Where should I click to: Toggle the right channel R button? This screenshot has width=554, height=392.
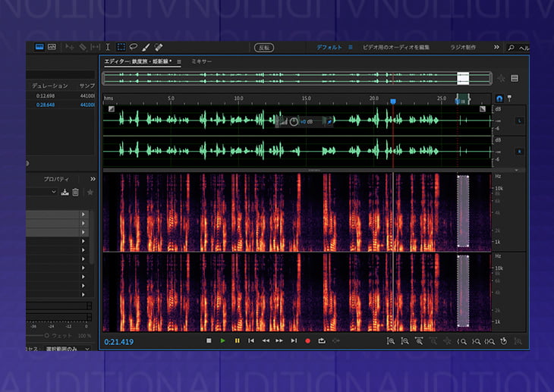click(x=520, y=150)
